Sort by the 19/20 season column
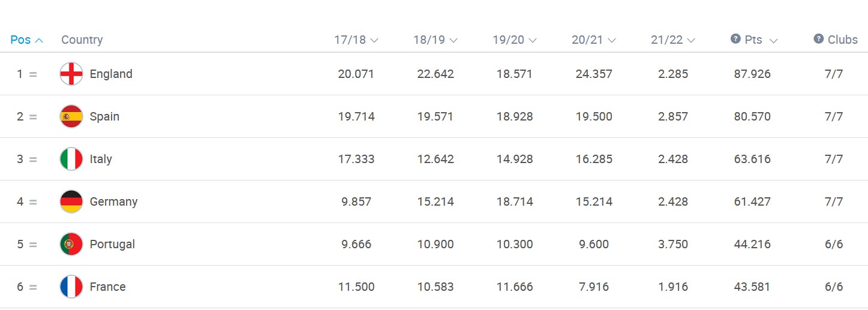The width and height of the screenshot is (868, 310). tap(515, 40)
